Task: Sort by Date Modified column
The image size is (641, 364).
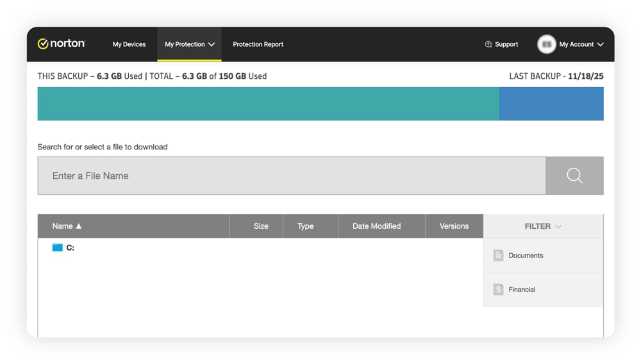Action: click(381, 226)
